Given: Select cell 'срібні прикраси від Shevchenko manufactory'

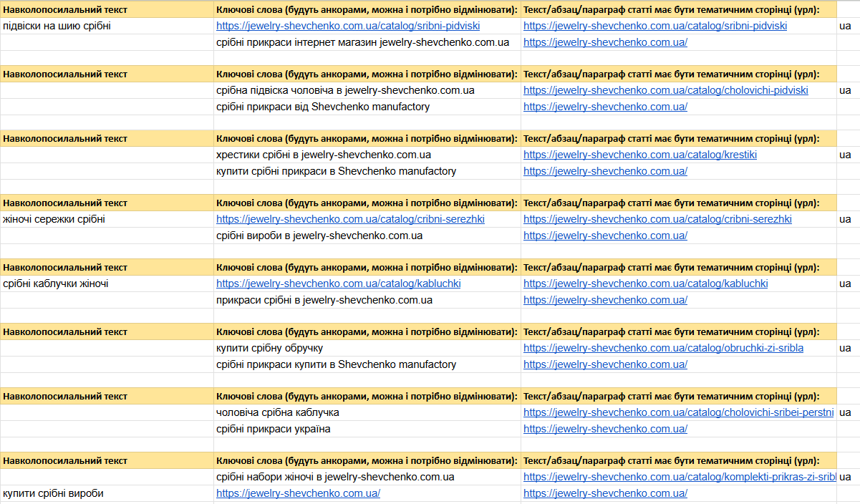Looking at the screenshot, I should (x=367, y=107).
